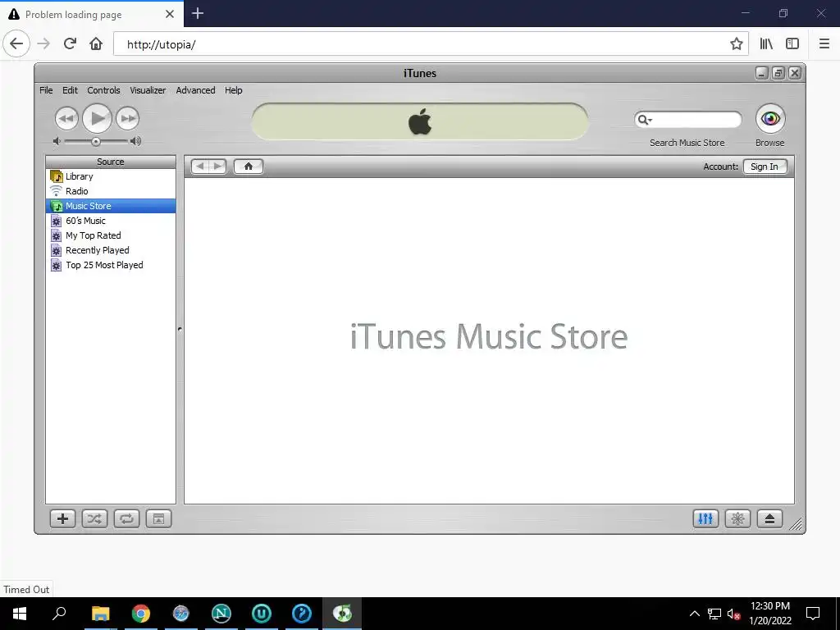Restore the iTunes window size

(778, 73)
